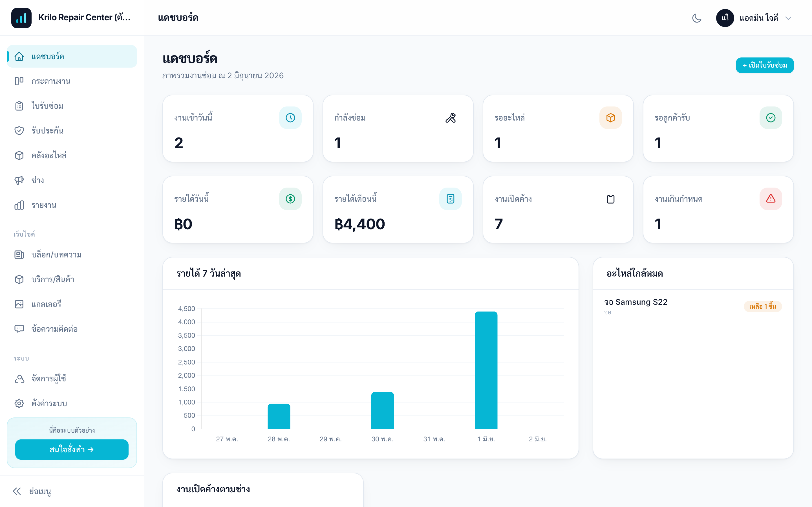The width and height of the screenshot is (812, 507).
Task: Collapse the sidebar with ย่อเมนู
Action: coord(32,491)
